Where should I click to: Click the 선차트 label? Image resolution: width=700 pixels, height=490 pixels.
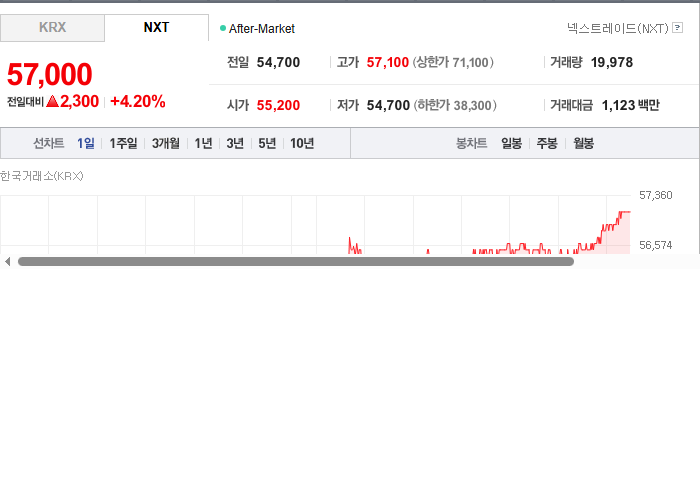tap(49, 143)
